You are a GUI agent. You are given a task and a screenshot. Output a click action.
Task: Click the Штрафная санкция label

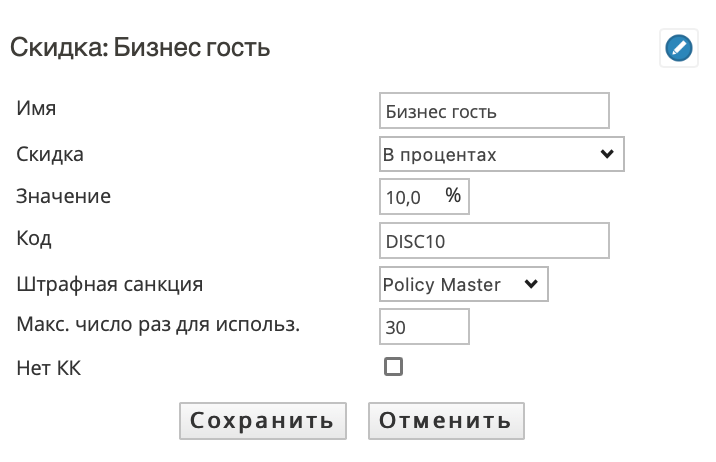(x=110, y=284)
